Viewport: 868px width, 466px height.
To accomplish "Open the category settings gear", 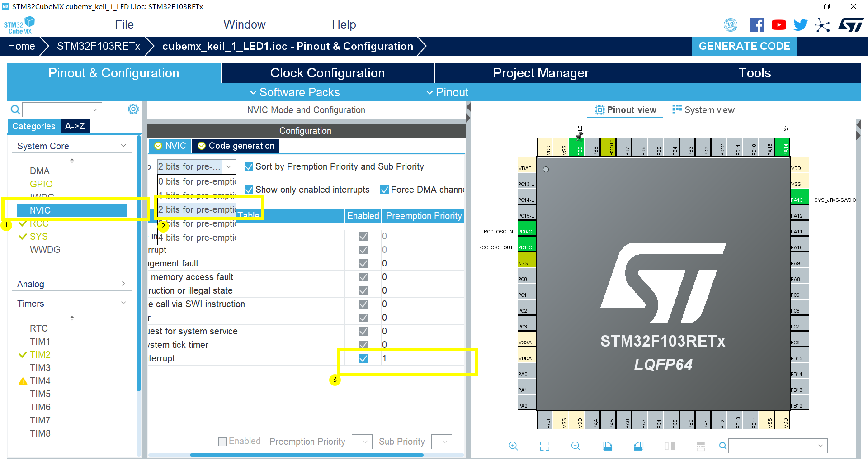I will [x=133, y=109].
